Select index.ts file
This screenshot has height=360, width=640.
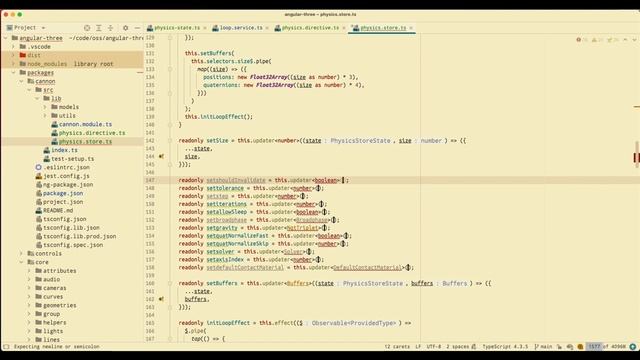(64, 150)
